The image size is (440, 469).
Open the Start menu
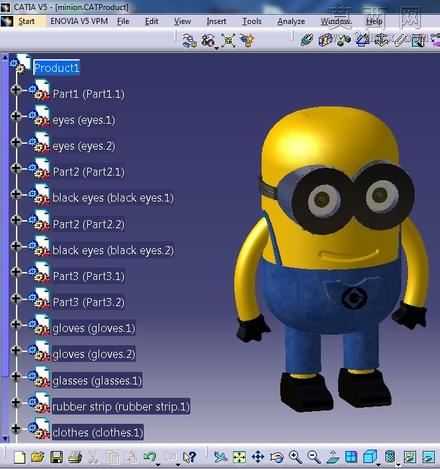26,21
